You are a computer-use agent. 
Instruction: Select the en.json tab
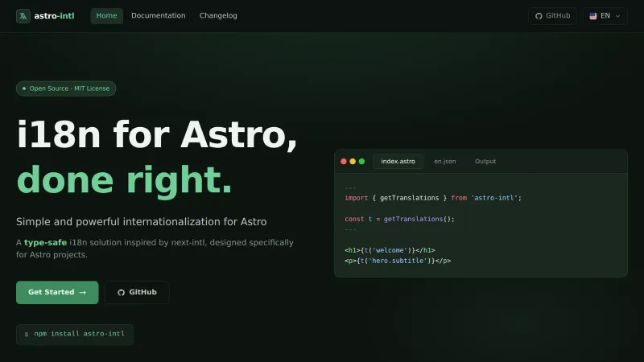(x=444, y=161)
